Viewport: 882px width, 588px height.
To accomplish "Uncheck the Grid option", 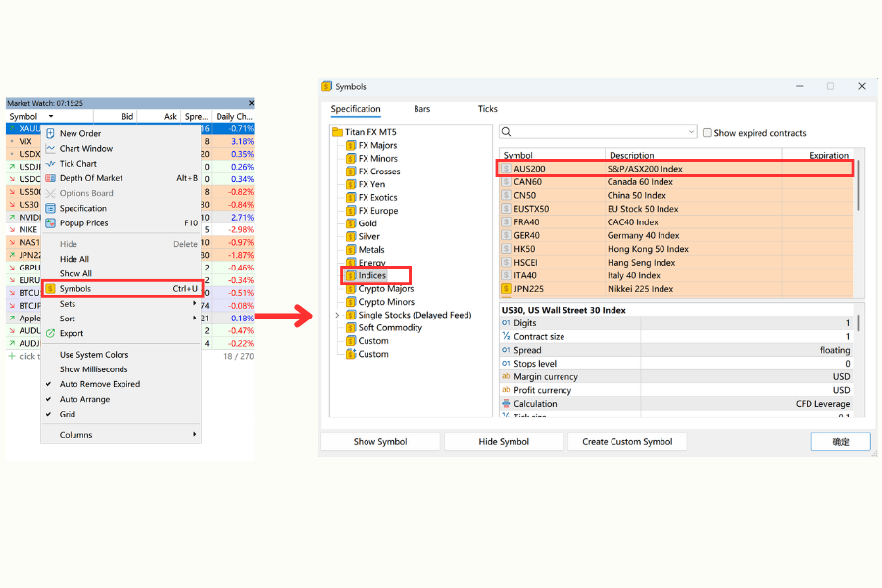I will [49, 414].
